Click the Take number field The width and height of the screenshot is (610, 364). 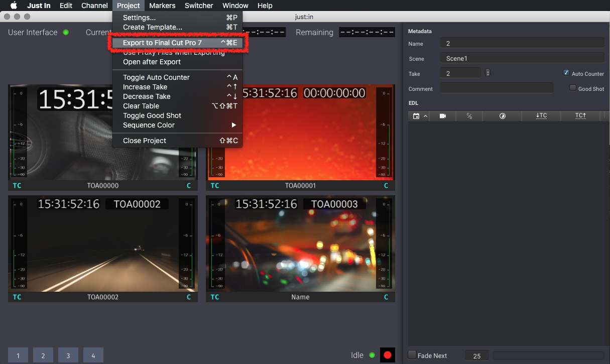tap(460, 73)
